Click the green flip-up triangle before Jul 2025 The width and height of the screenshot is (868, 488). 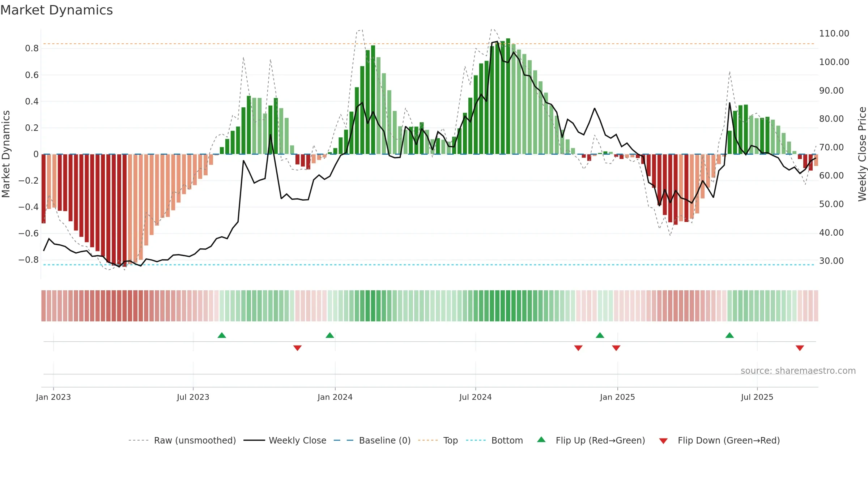point(729,335)
